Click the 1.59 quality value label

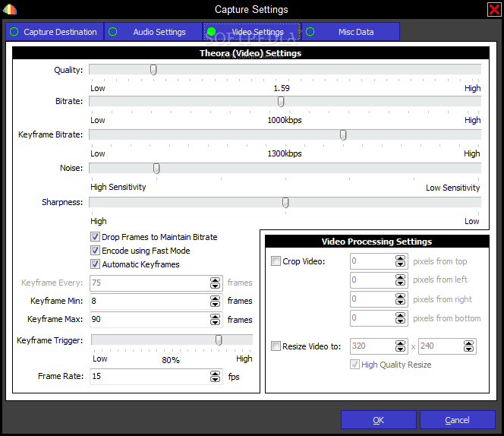coord(282,88)
